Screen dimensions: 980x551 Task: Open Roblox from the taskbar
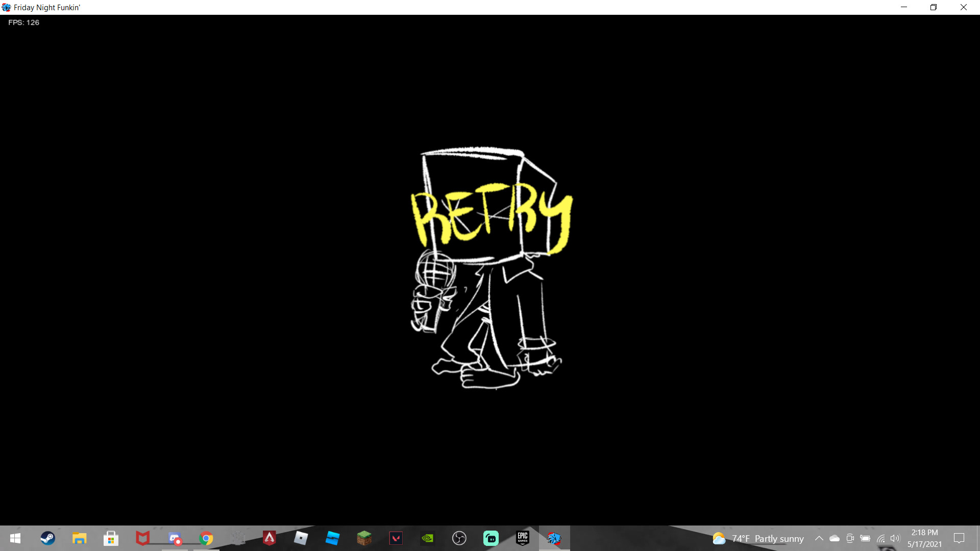pyautogui.click(x=301, y=538)
